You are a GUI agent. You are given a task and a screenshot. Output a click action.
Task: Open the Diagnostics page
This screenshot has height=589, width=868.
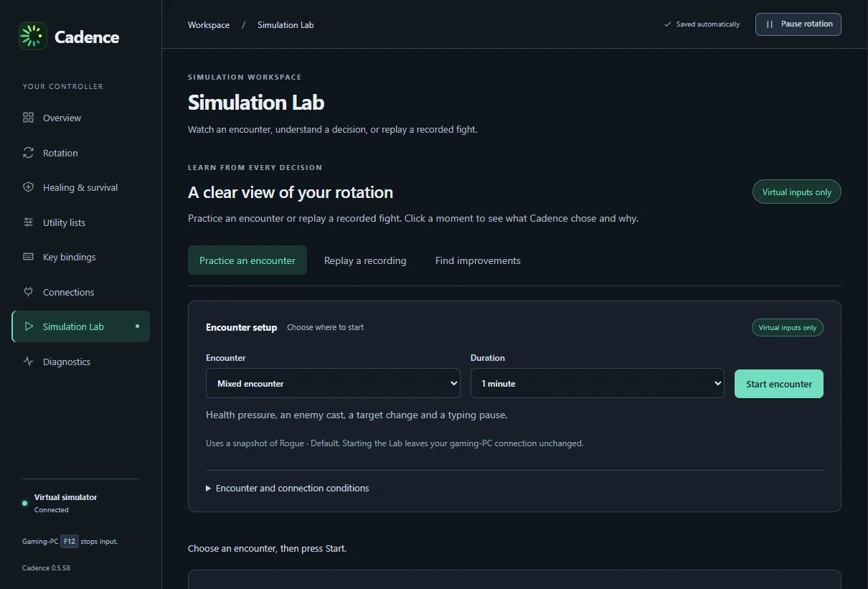coord(80,362)
